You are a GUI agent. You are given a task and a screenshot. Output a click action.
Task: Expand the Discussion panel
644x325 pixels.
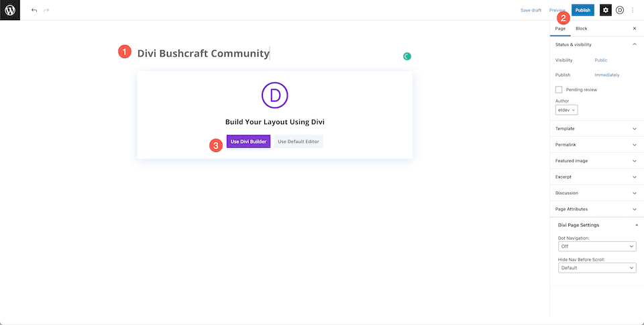click(596, 193)
